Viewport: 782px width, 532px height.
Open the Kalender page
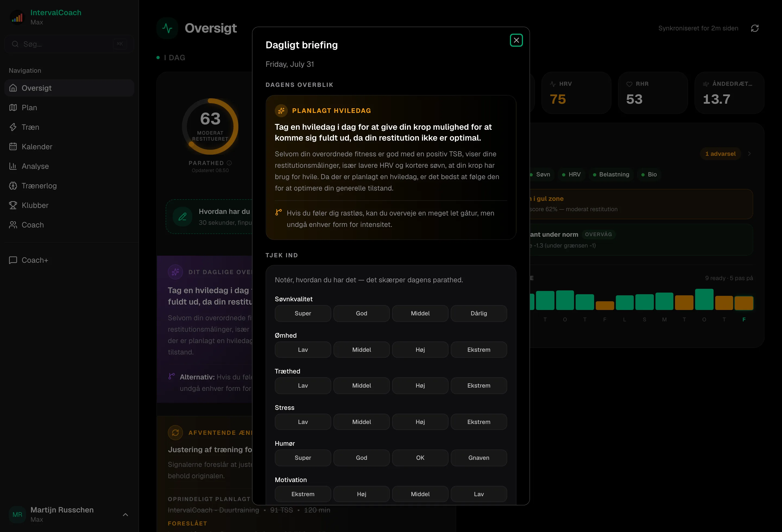point(69,147)
